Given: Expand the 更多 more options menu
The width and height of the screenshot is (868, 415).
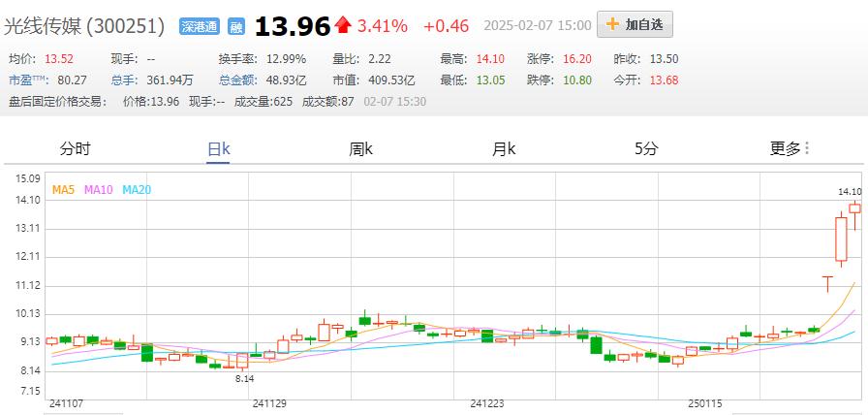Looking at the screenshot, I should pyautogui.click(x=789, y=148).
